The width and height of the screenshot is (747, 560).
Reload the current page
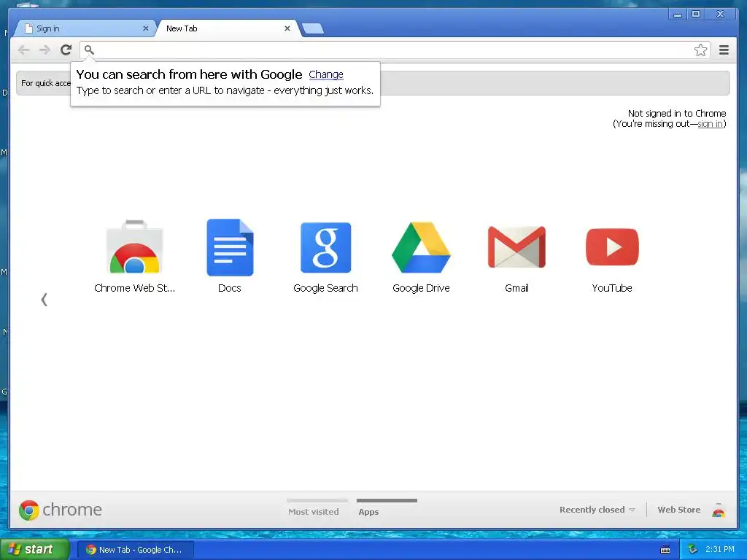click(x=66, y=50)
